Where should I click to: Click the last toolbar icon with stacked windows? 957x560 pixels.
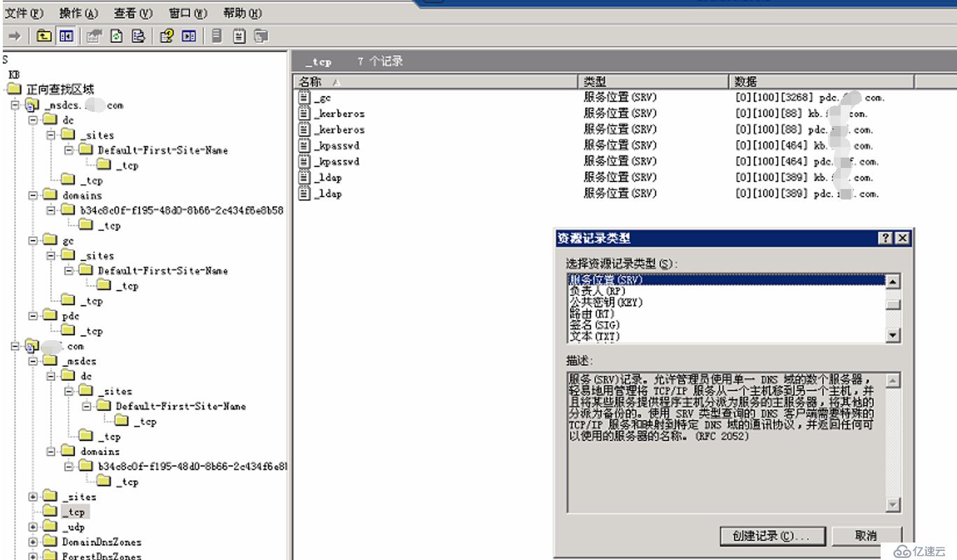pyautogui.click(x=261, y=36)
